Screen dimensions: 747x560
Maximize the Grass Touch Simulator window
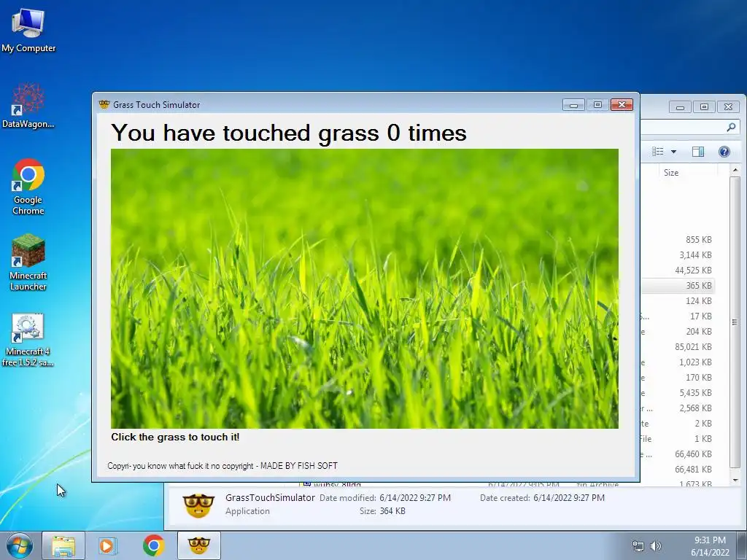point(597,105)
